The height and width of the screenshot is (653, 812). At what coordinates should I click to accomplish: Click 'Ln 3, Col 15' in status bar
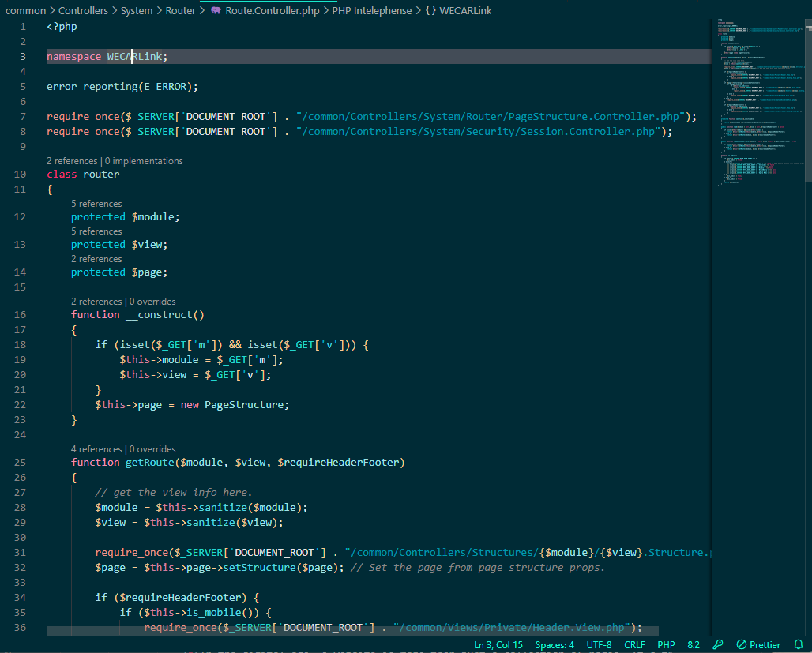point(498,644)
